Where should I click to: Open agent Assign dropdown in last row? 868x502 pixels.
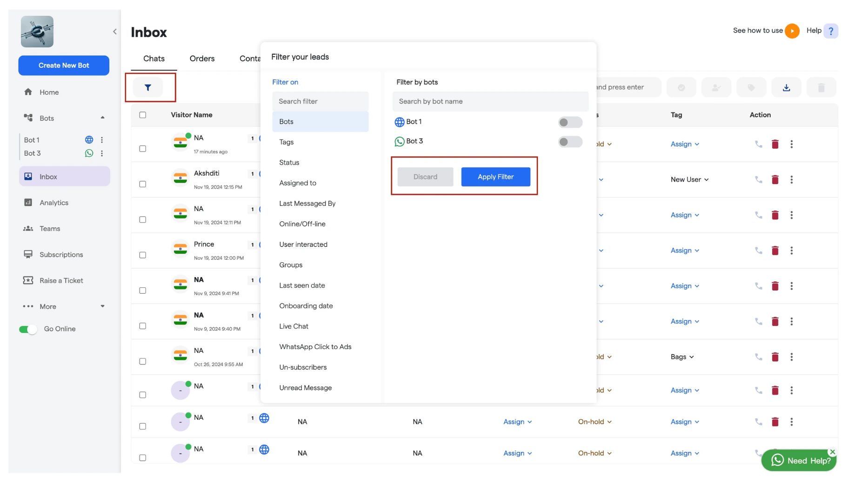point(517,453)
